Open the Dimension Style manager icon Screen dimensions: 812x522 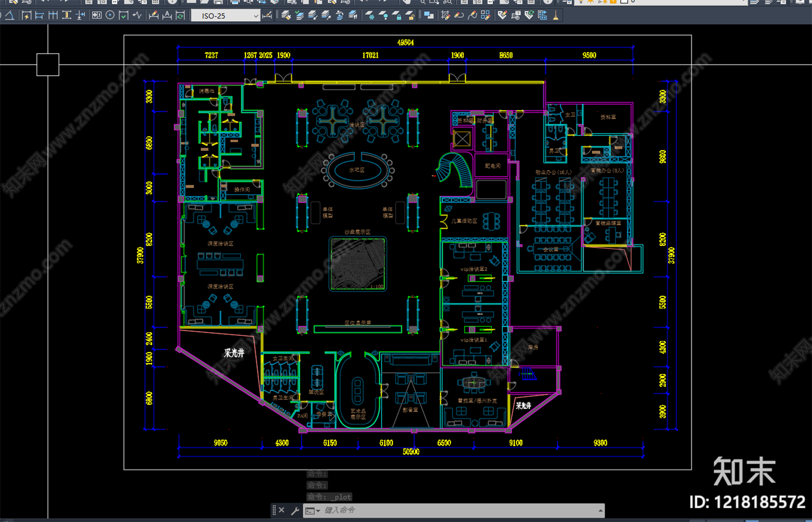click(267, 15)
